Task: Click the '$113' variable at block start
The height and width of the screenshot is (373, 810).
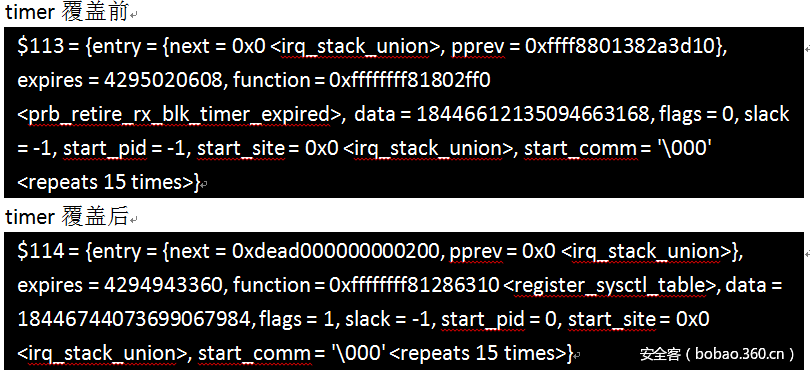Action: click(x=40, y=46)
